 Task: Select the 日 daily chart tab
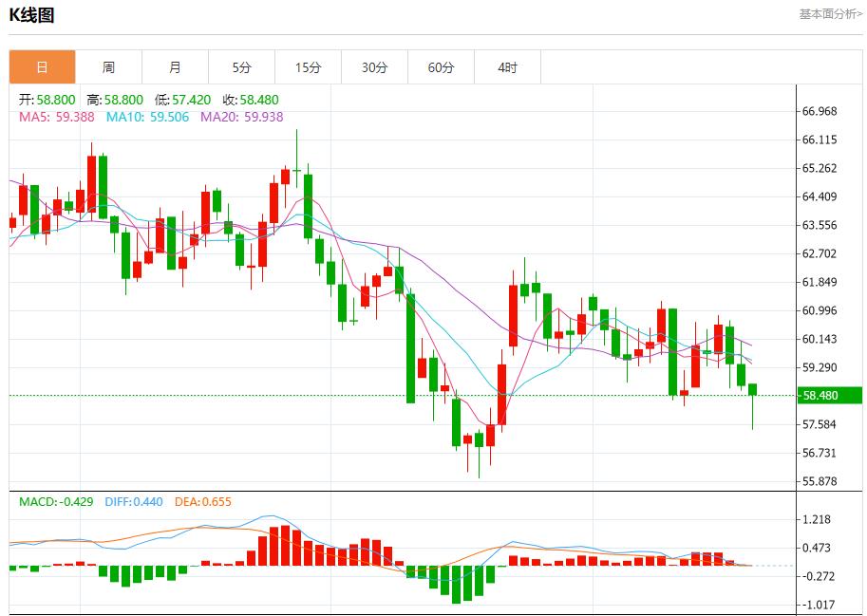[x=42, y=67]
